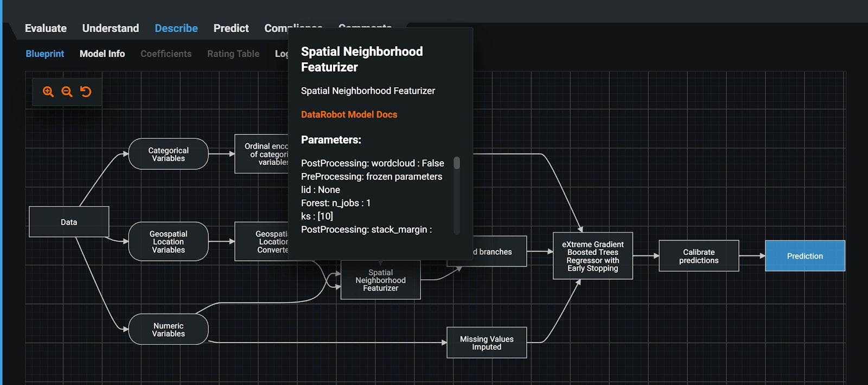The height and width of the screenshot is (385, 868).
Task: Zoom out of the blueprint diagram
Action: [x=67, y=92]
